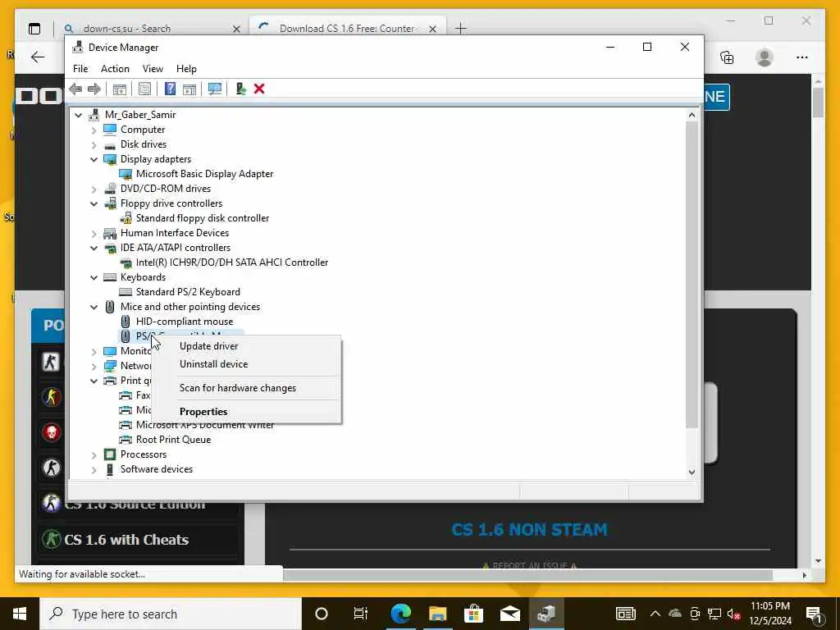This screenshot has width=840, height=630.
Task: Select Standard floppy disk controller device
Action: [203, 218]
